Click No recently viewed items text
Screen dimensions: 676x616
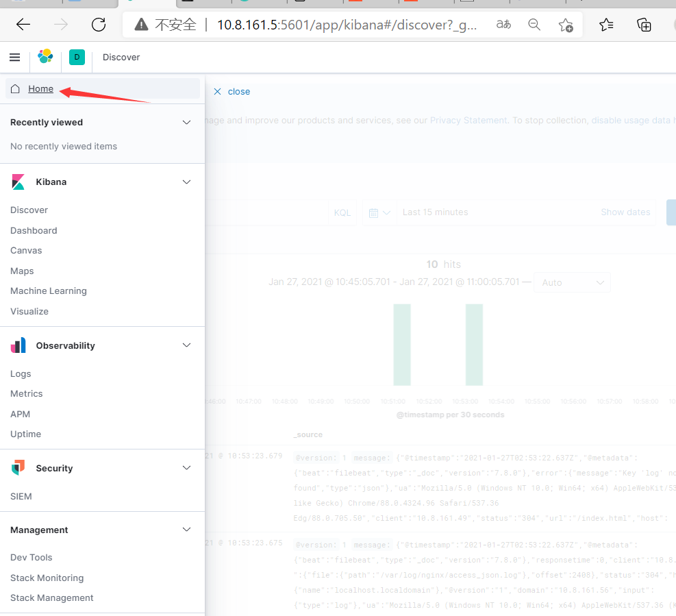64,147
